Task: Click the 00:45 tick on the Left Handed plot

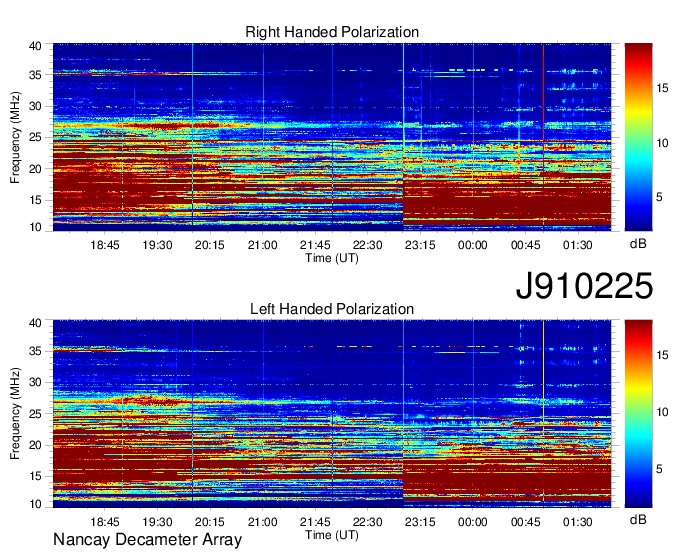Action: pos(526,522)
